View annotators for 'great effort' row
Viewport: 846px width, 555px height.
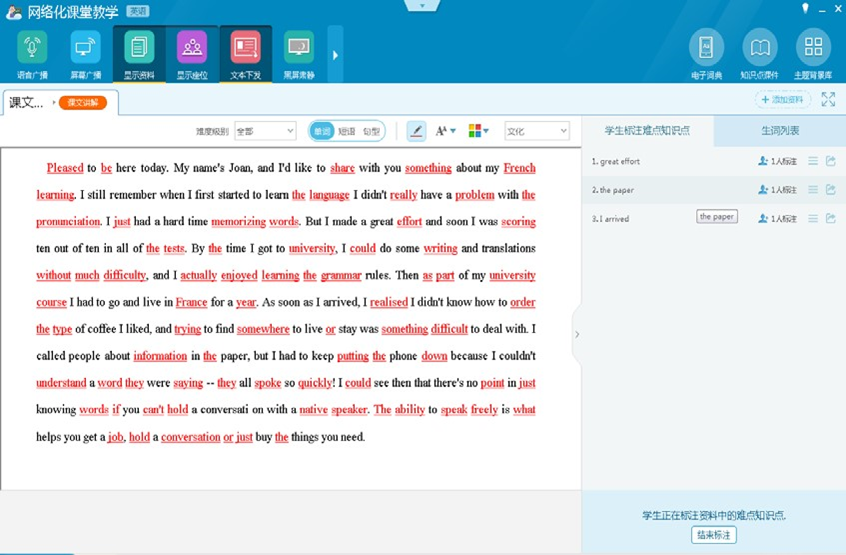777,161
